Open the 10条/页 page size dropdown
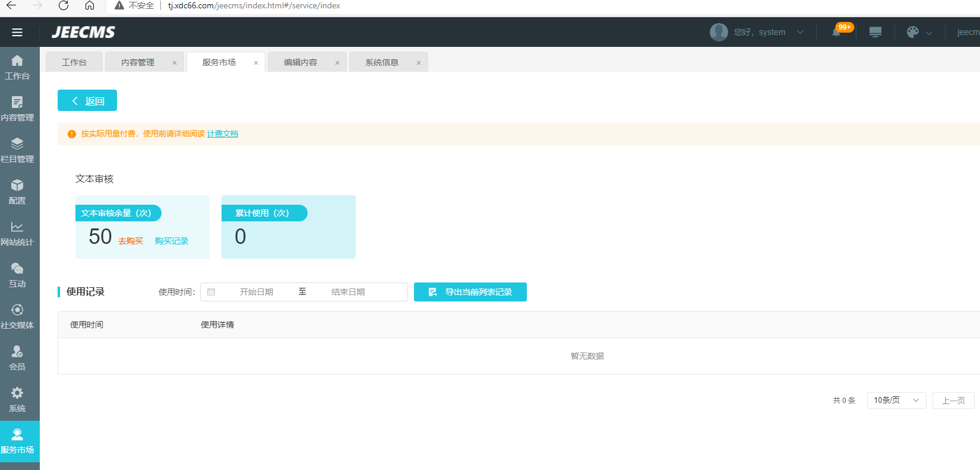 point(896,401)
